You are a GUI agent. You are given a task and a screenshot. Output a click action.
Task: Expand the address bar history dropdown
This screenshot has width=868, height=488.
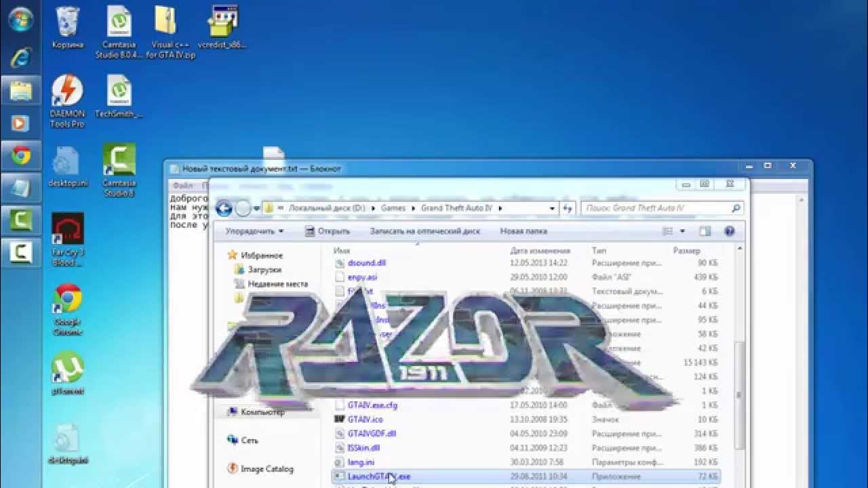pos(553,208)
